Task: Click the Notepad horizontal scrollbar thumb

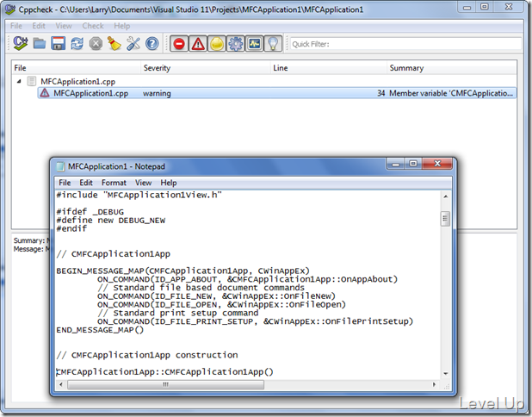Action: [x=165, y=385]
